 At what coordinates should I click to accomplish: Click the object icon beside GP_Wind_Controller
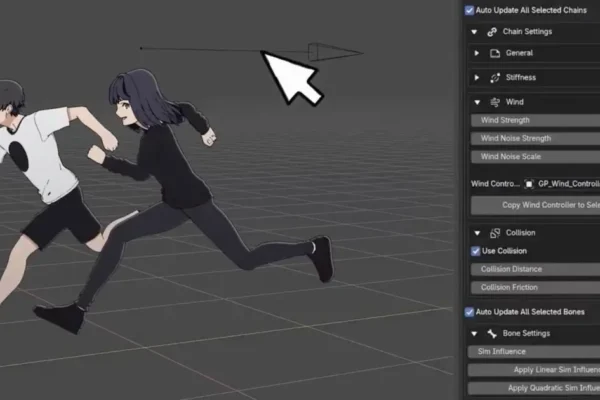pyautogui.click(x=529, y=184)
